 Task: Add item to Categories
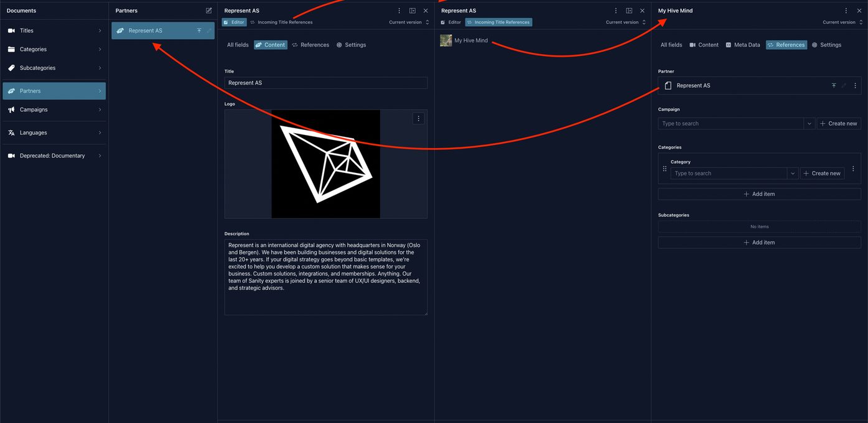coord(760,194)
